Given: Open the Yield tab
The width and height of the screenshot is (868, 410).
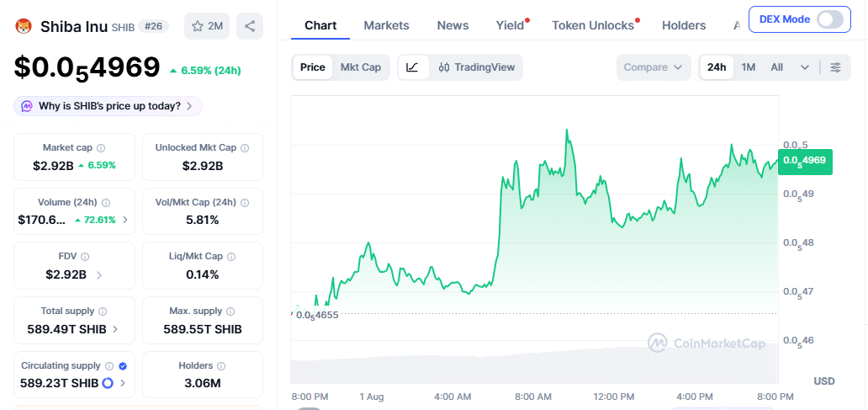Looking at the screenshot, I should (x=511, y=25).
